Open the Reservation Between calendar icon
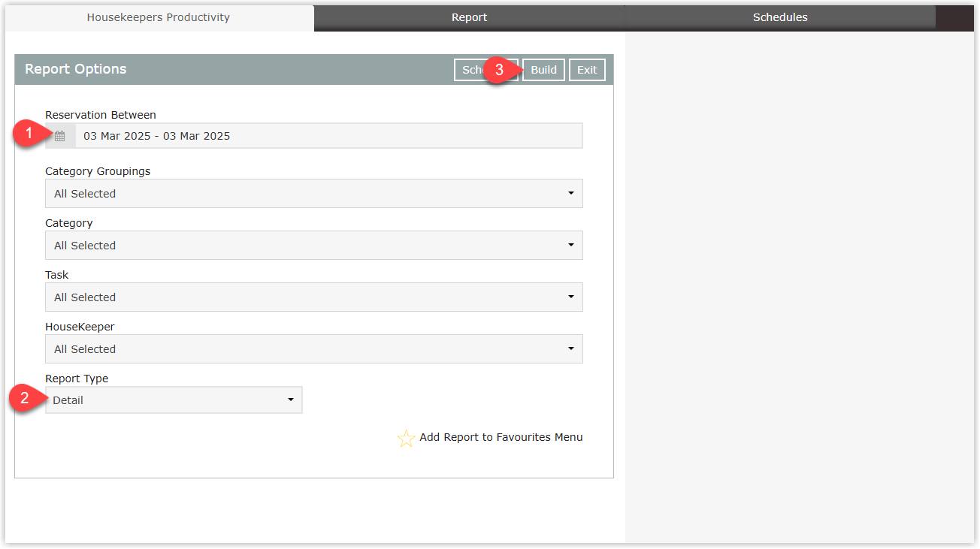980x549 pixels. (60, 136)
